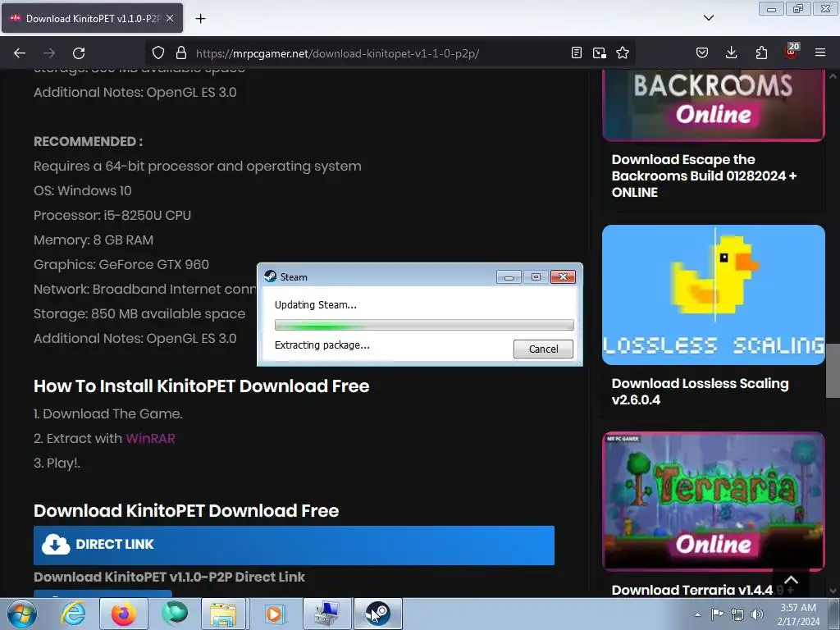Screen dimensions: 840x630
Task: Go back to the previous page
Action: point(20,53)
